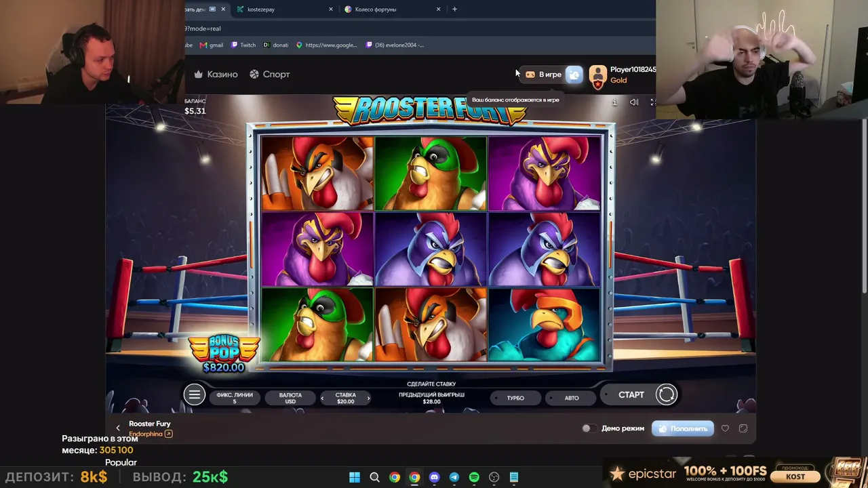Image resolution: width=868 pixels, height=488 pixels.
Task: Open Discord from the taskbar
Action: [434, 477]
